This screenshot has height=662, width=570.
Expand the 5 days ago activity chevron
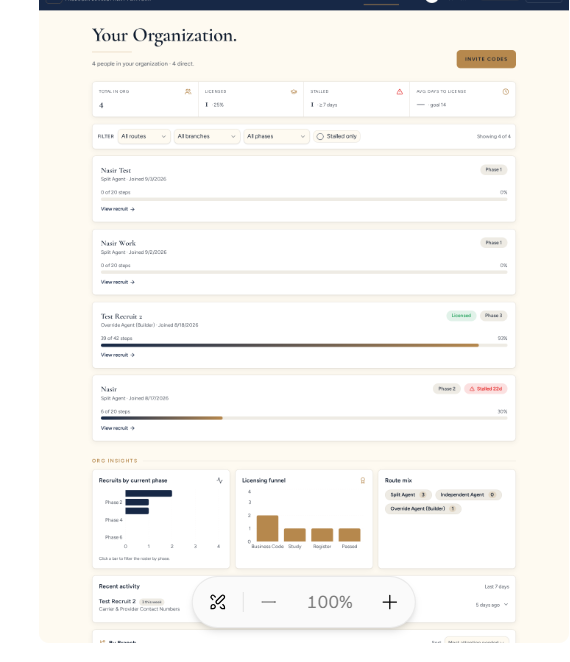(506, 605)
